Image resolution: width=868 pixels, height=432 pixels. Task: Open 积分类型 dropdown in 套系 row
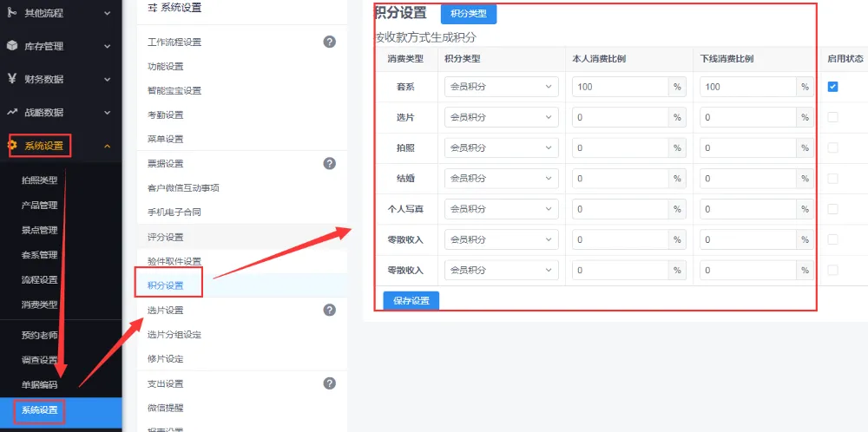click(x=501, y=87)
